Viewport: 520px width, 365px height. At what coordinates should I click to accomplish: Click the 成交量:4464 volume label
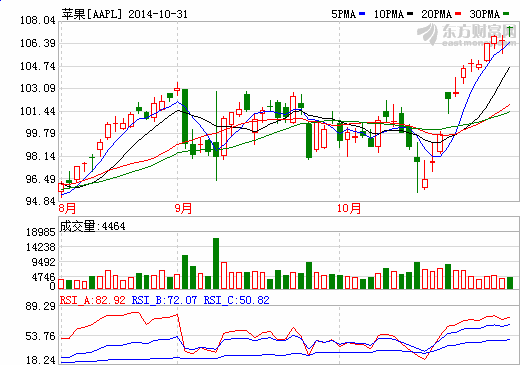(x=93, y=226)
